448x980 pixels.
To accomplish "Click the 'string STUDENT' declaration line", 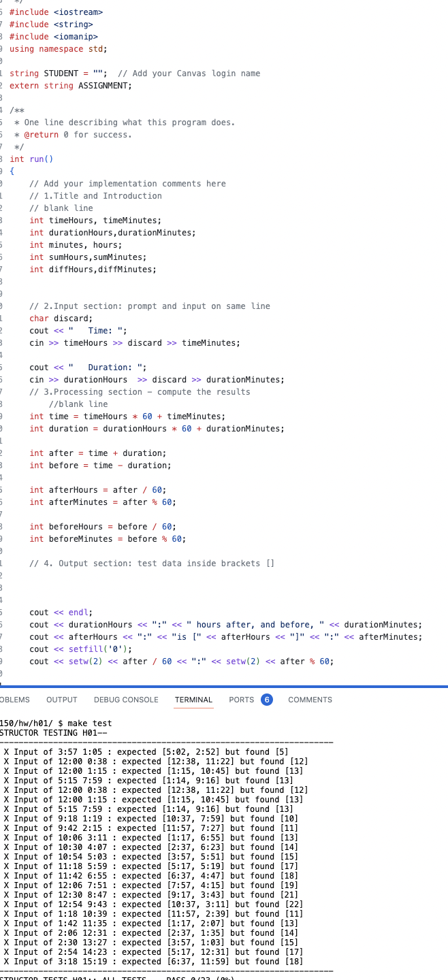I will pyautogui.click(x=135, y=73).
